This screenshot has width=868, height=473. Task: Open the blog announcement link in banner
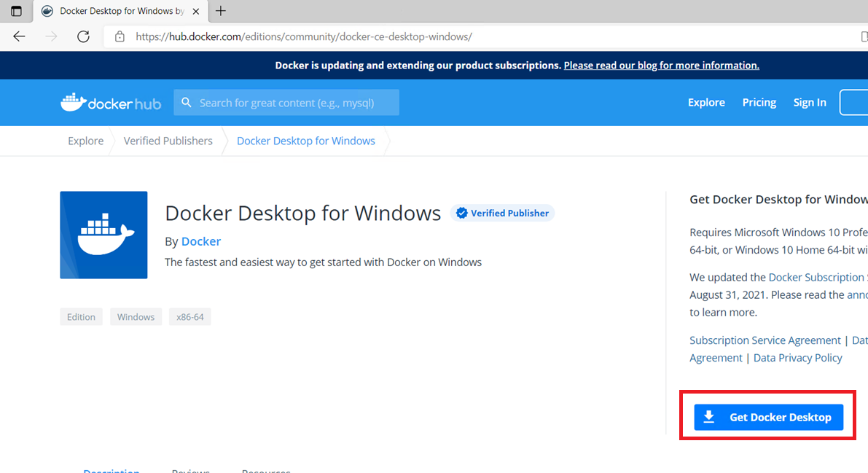tap(662, 66)
